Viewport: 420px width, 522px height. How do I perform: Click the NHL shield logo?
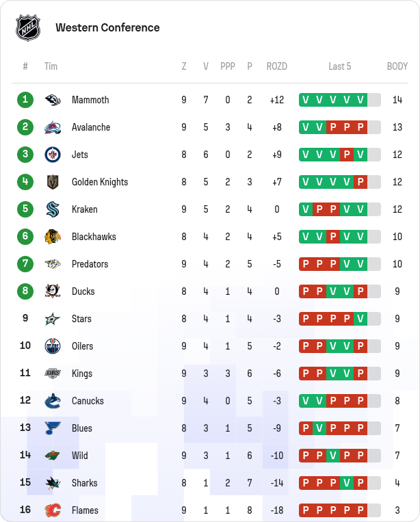(x=28, y=28)
